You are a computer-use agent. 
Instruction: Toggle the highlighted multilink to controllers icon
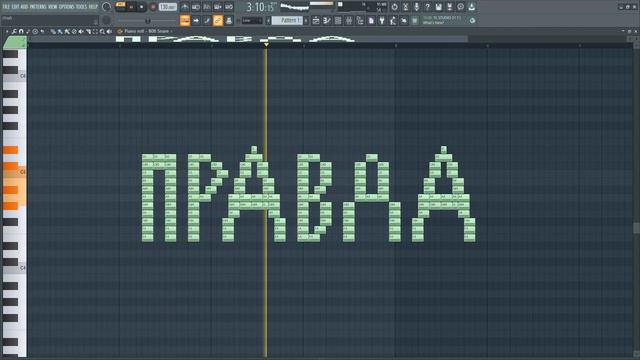tap(218, 20)
